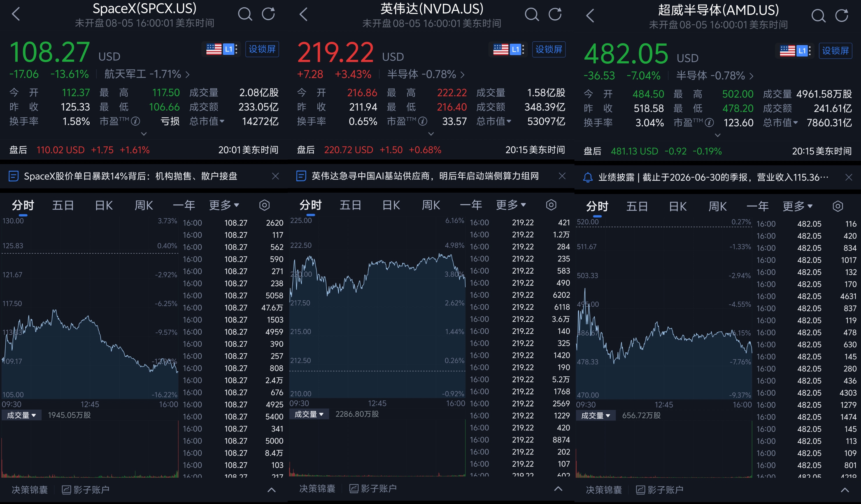The width and height of the screenshot is (861, 504).
Task: Refresh the SpaceX quote
Action: 269,14
